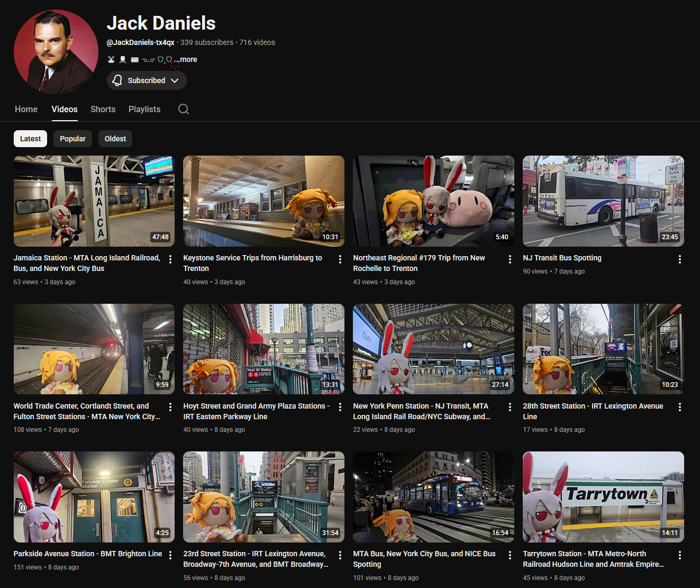The height and width of the screenshot is (588, 700).
Task: Sort videos by Popular
Action: [x=72, y=139]
